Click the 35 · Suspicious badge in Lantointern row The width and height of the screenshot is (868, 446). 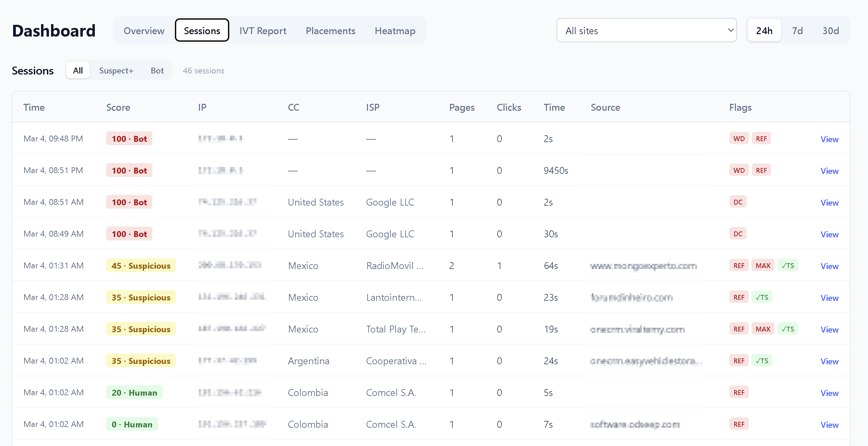[141, 297]
